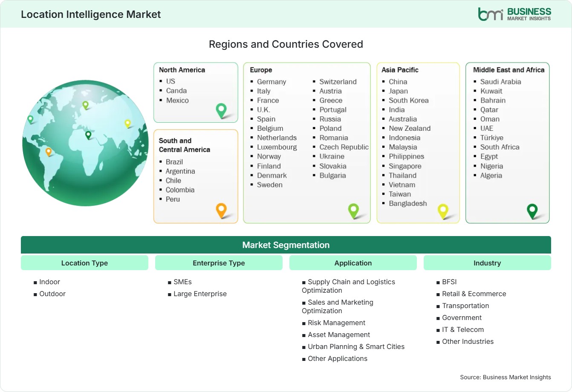
Task: Select the Enterprise Type header
Action: tap(219, 263)
